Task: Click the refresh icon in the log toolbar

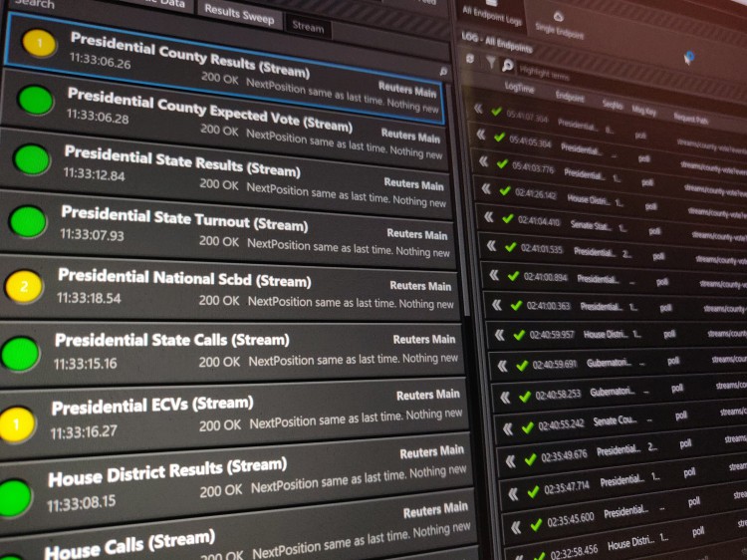Action: 470,59
